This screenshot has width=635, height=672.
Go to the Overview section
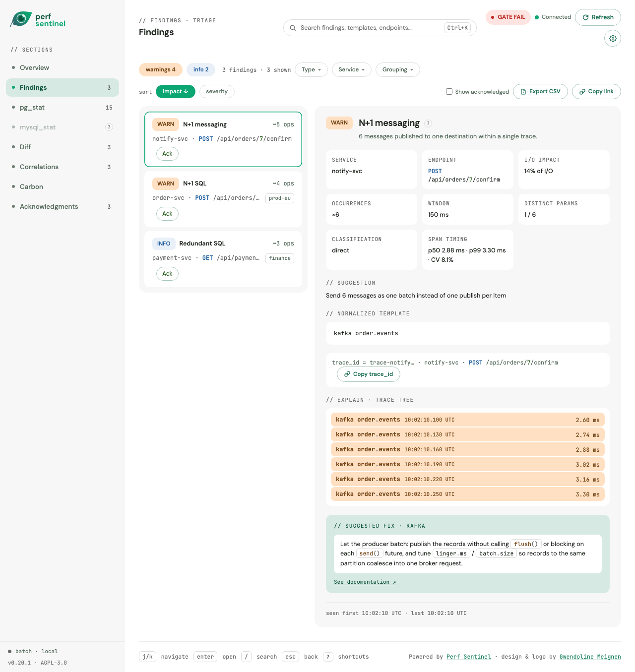(x=63, y=67)
